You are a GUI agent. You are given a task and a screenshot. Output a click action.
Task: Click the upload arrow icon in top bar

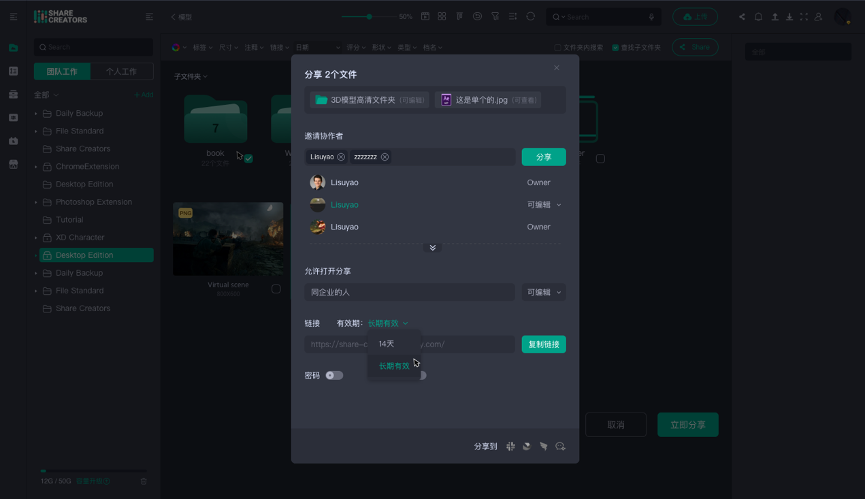click(x=775, y=17)
